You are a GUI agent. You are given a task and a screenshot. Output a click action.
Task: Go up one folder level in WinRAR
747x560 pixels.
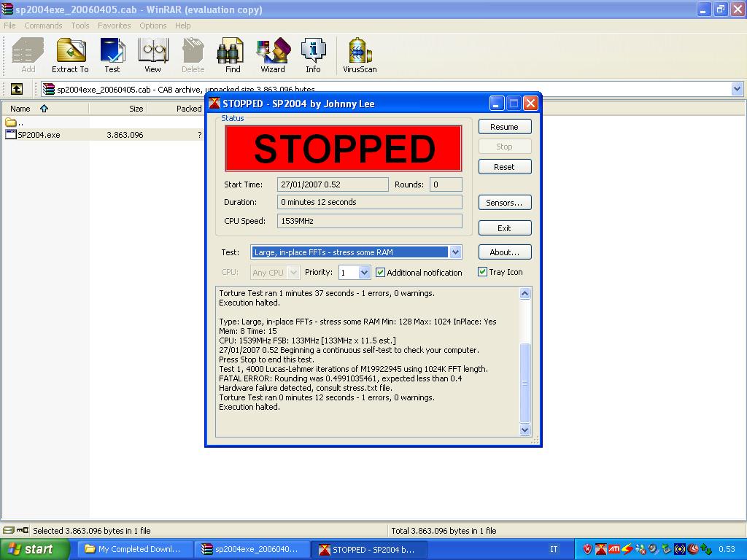17,89
